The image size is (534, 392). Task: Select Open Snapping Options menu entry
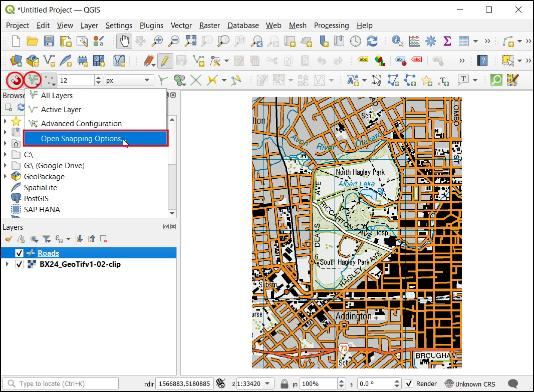point(81,139)
